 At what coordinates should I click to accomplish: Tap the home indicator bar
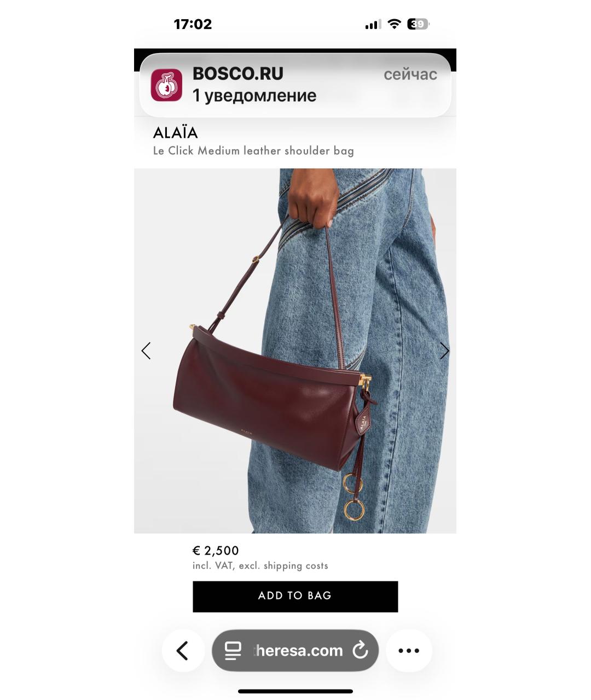pos(295,691)
